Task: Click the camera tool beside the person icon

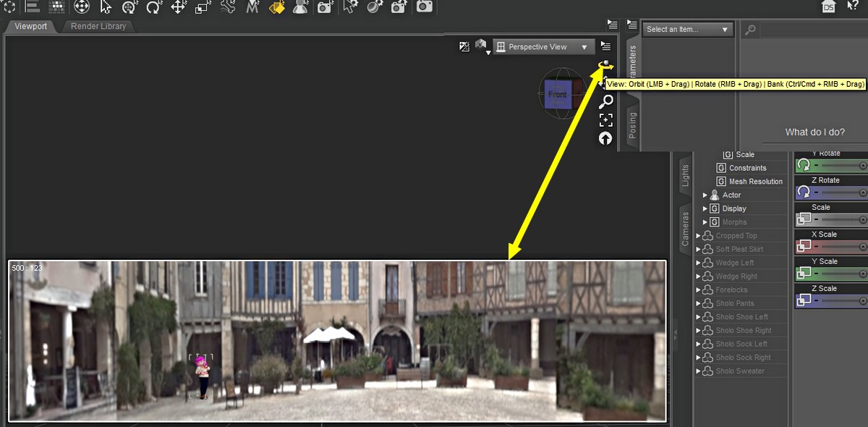Action: 325,7
